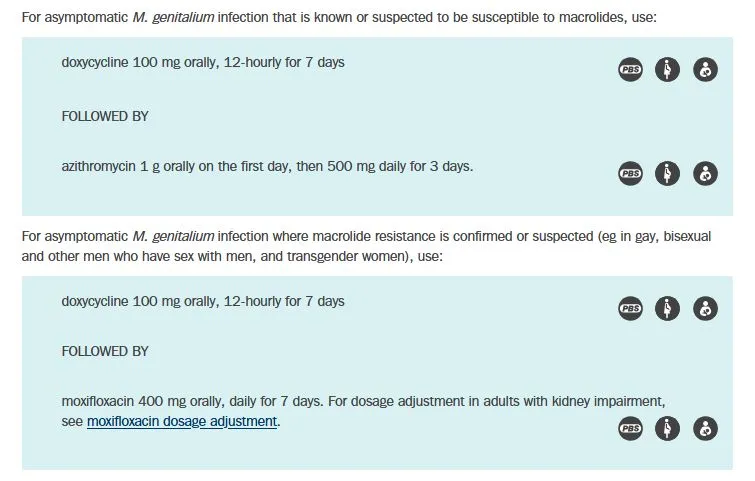Select PBS icon for doxycycline in macrolide-resistant regimen
This screenshot has width=755, height=481.
pyautogui.click(x=630, y=309)
